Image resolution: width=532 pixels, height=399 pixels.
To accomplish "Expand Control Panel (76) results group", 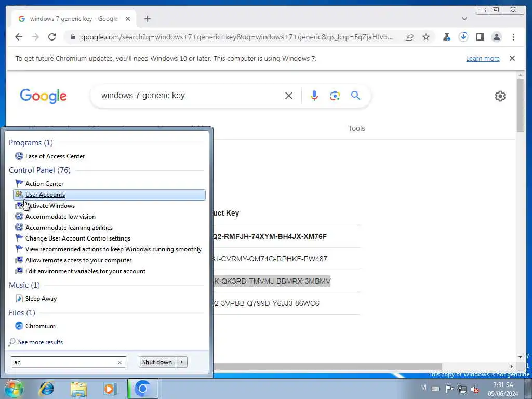I will point(39,170).
